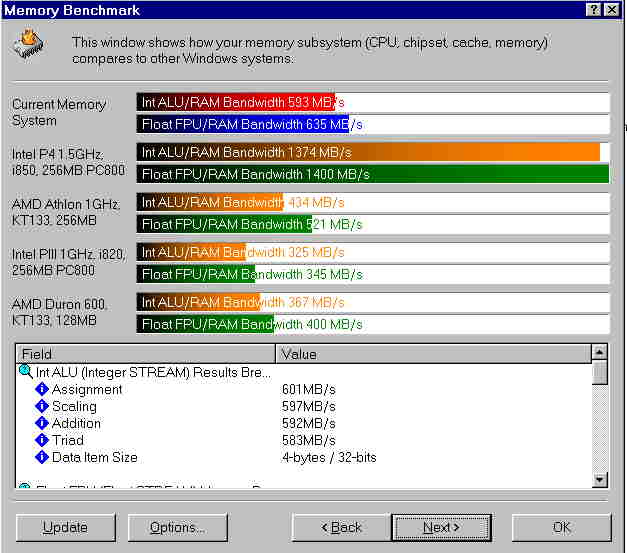This screenshot has width=627, height=553.
Task: Click the info icon next to Data Item Size
Action: coord(42,457)
